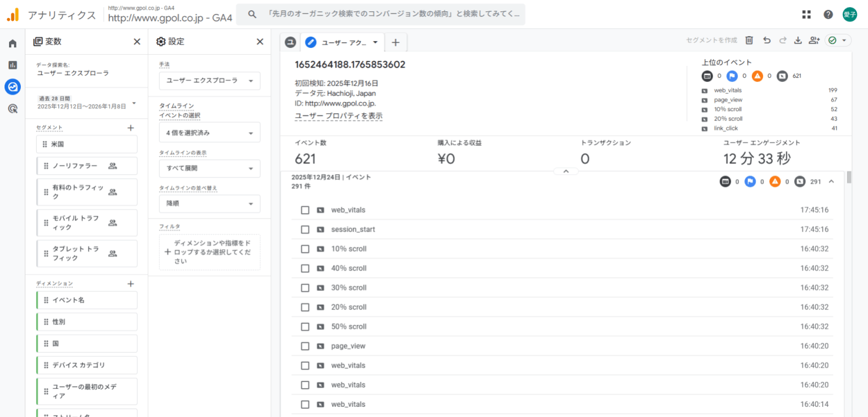Delete exploration using the trash icon
Screen dimensions: 868x417
click(x=749, y=40)
